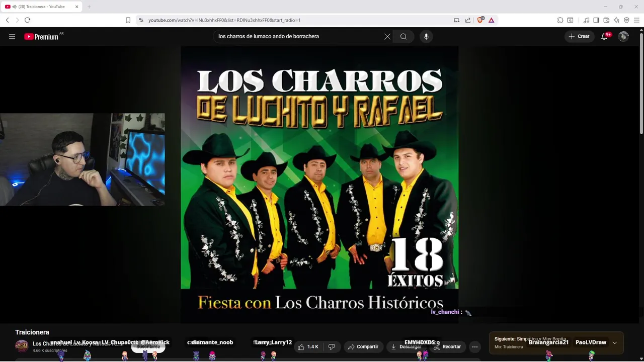Bookmark this page in address bar

coord(128,20)
